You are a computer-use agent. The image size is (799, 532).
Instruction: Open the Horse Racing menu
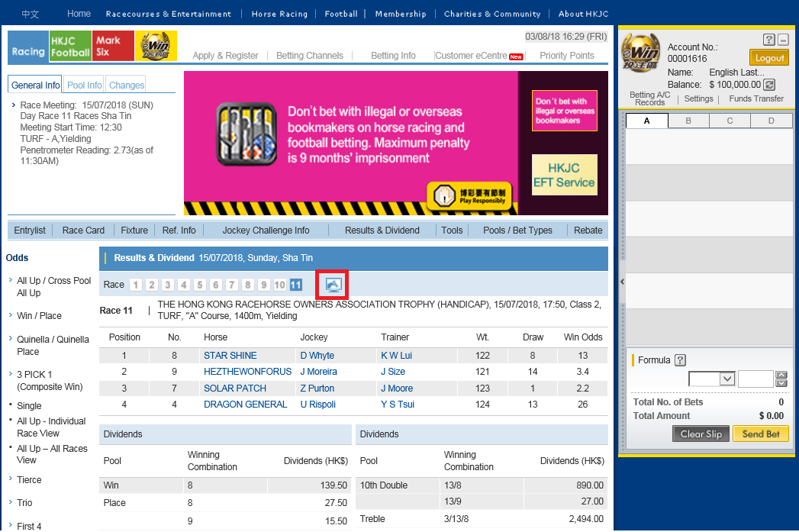279,14
